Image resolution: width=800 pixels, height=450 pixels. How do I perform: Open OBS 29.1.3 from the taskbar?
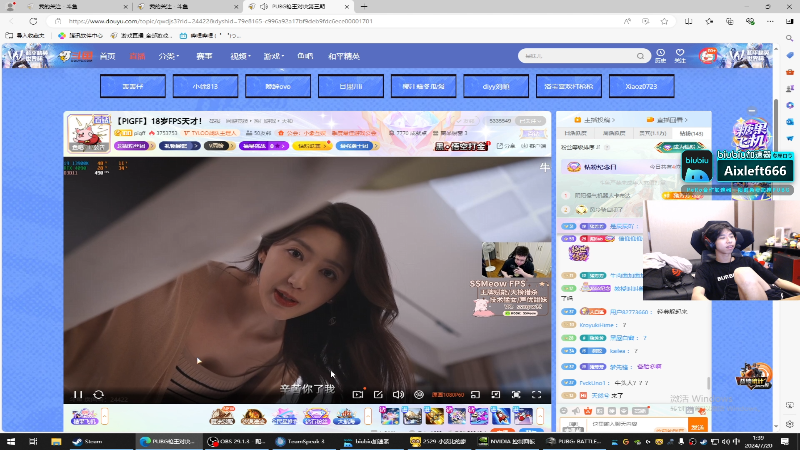point(236,441)
